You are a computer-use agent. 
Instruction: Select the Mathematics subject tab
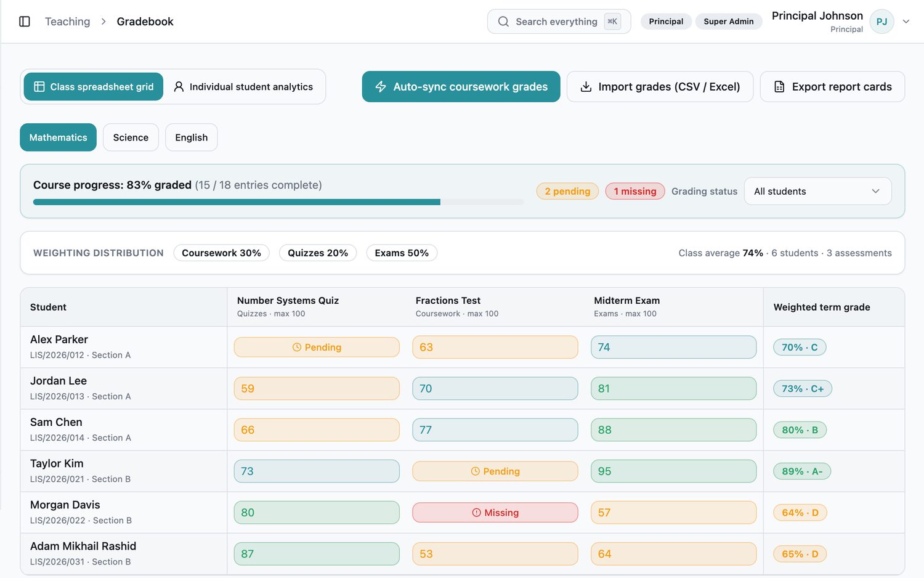58,137
